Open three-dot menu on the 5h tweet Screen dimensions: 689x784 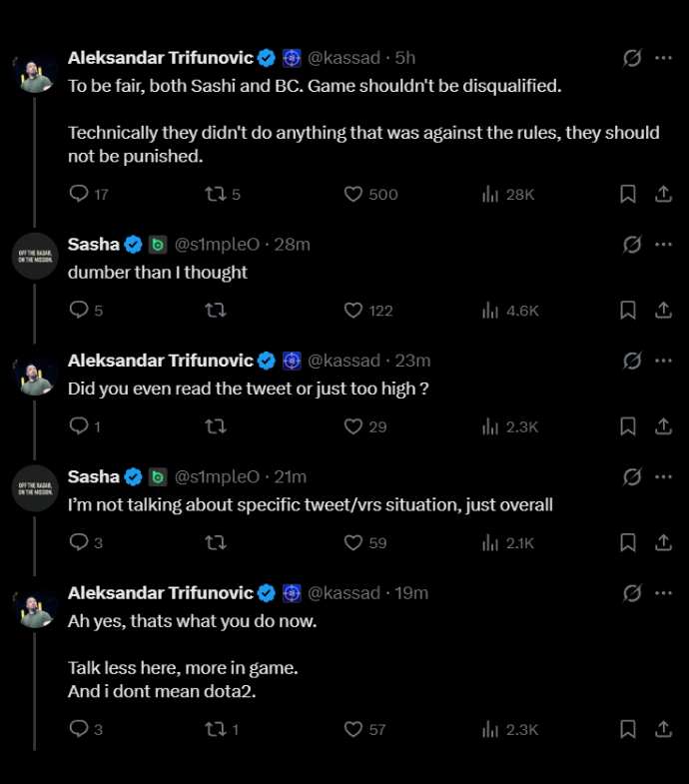coord(663,58)
